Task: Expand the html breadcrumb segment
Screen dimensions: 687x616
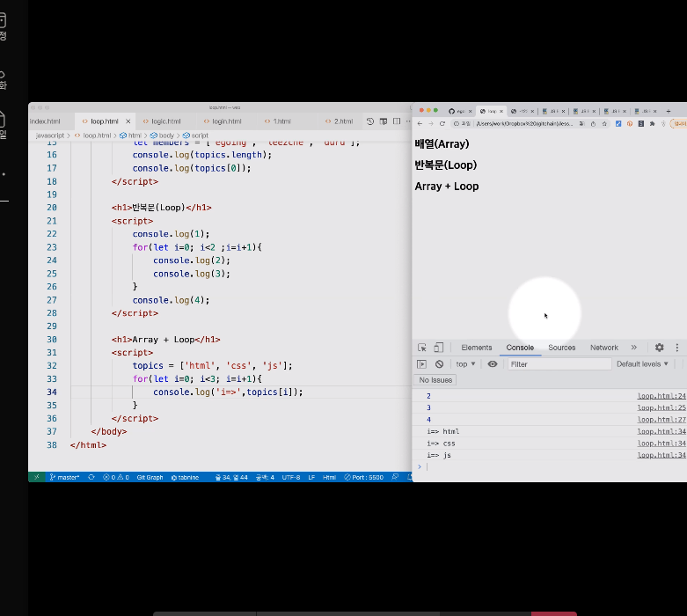Action: [x=130, y=136]
